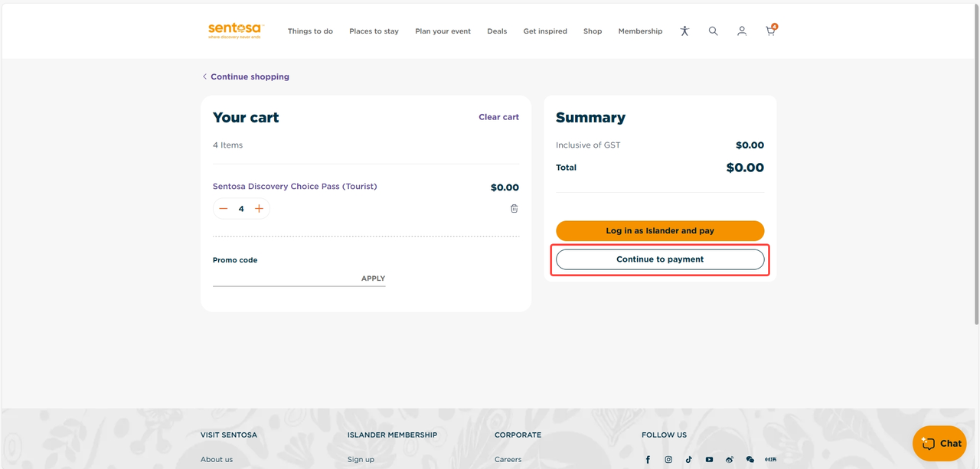Open Sentosa's Facebook page
Screen dimensions: 980x469
pos(648,460)
